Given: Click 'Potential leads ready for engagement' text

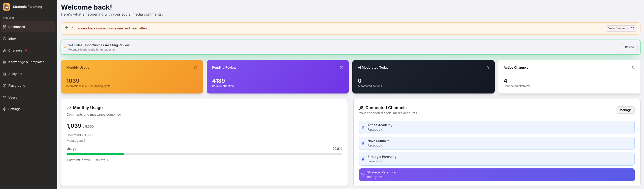Looking at the screenshot, I should 92,50.
